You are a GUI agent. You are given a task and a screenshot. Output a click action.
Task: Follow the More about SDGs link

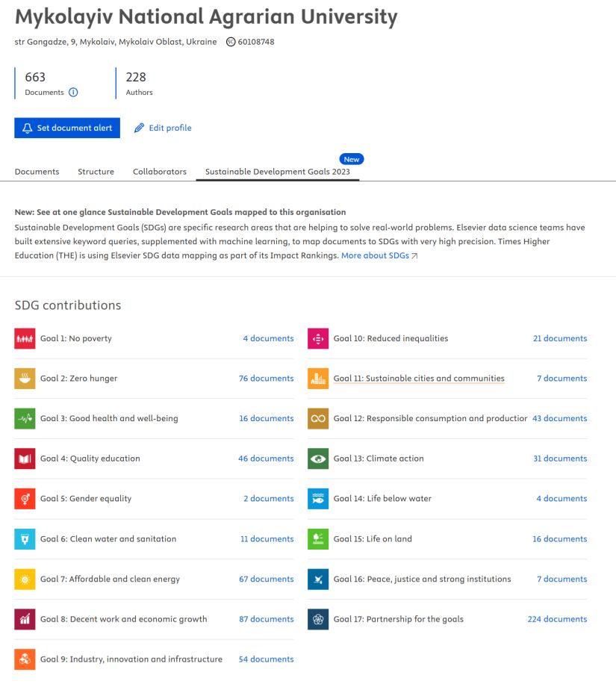click(x=379, y=255)
